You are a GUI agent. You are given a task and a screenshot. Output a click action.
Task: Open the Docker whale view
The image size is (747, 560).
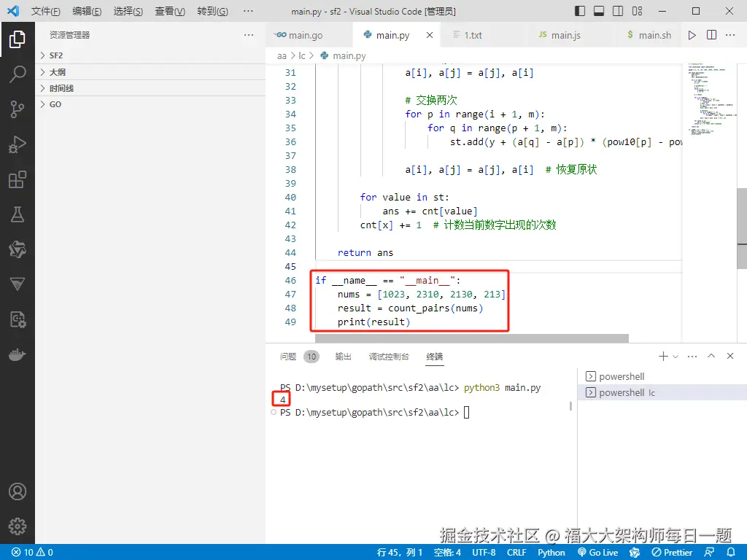coord(18,355)
